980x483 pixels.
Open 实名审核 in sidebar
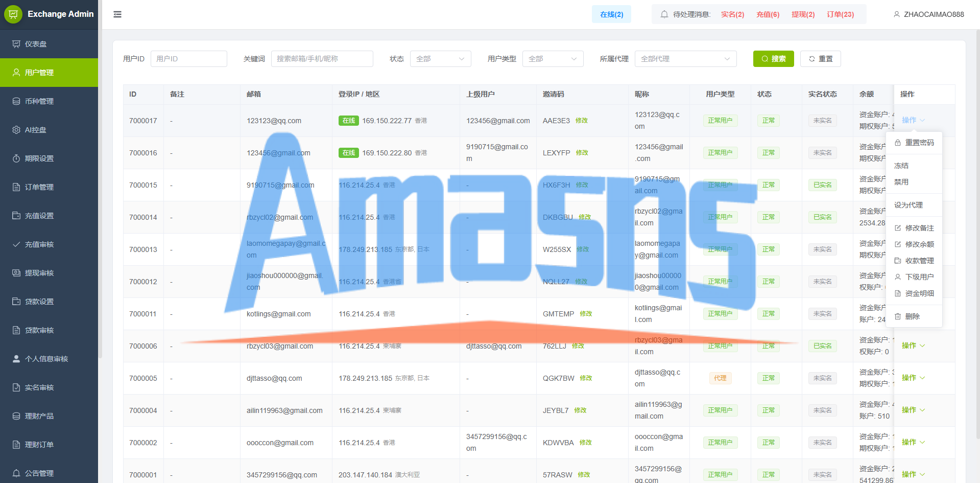pos(49,387)
